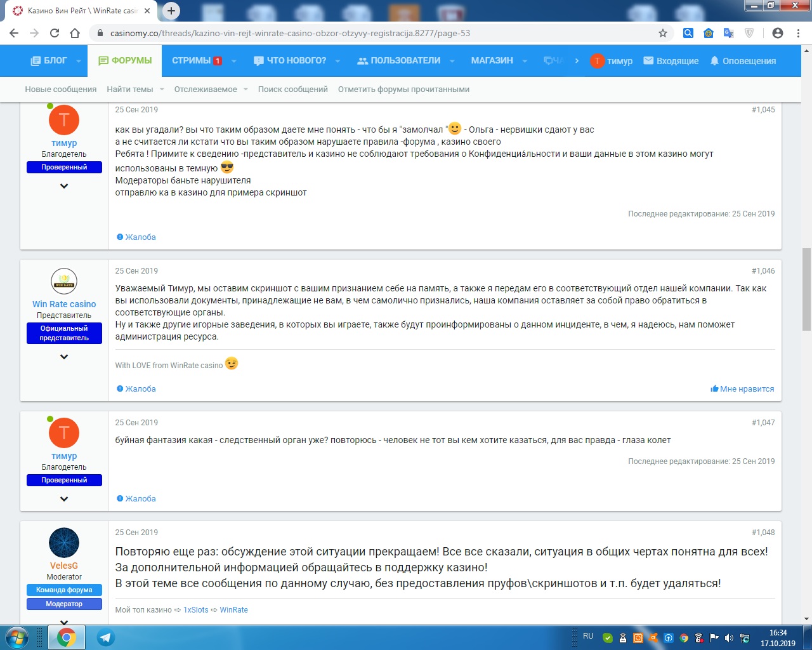
Task: Open the ФОРУМЫ tab
Action: 125,61
